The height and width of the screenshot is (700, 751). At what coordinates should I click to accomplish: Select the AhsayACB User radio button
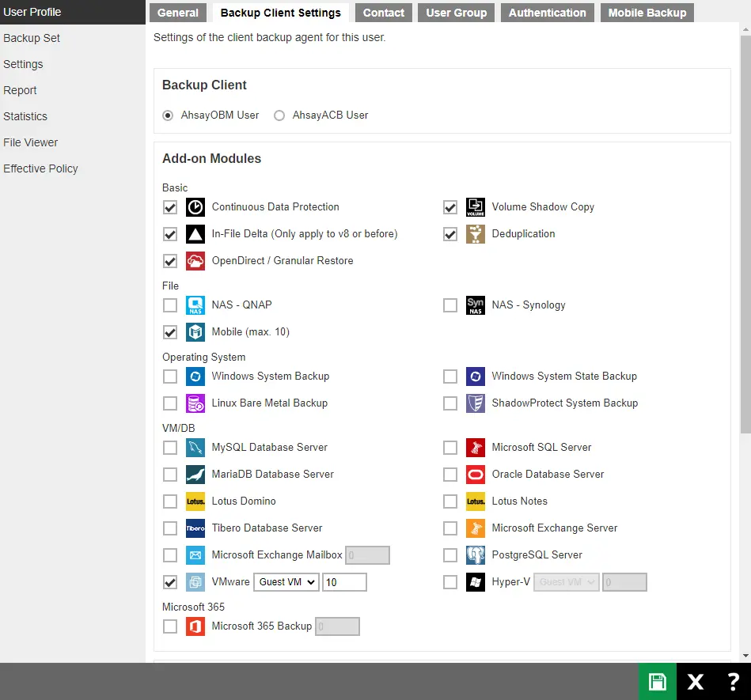click(279, 115)
